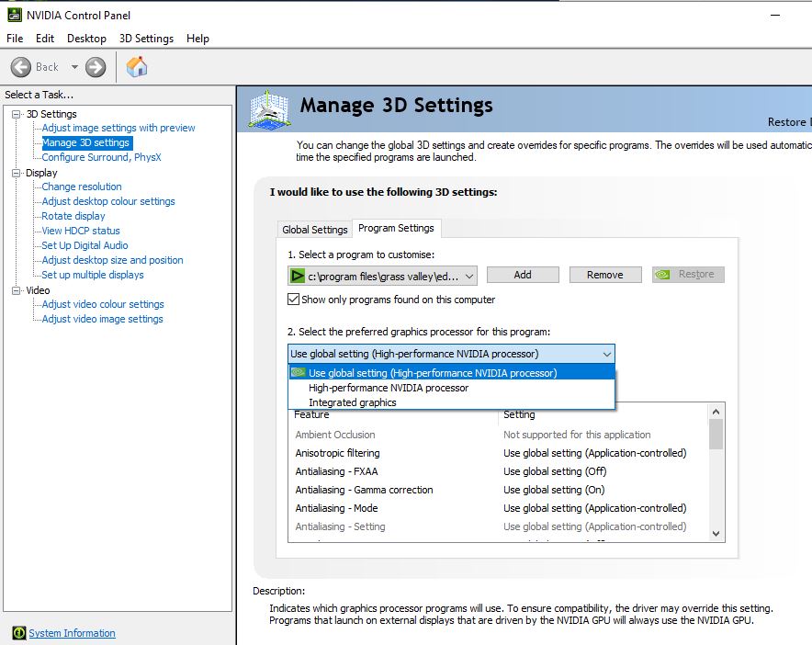The width and height of the screenshot is (812, 645).
Task: Open Set Up Digital Audio
Action: (x=85, y=245)
